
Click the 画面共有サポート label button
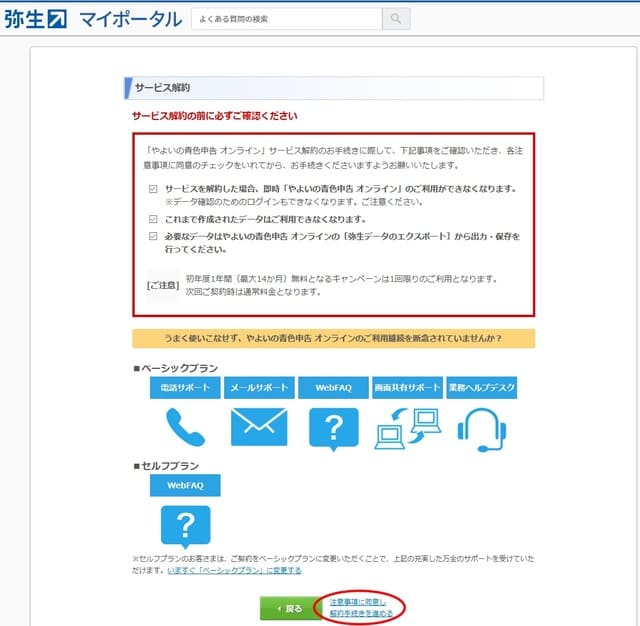point(407,387)
